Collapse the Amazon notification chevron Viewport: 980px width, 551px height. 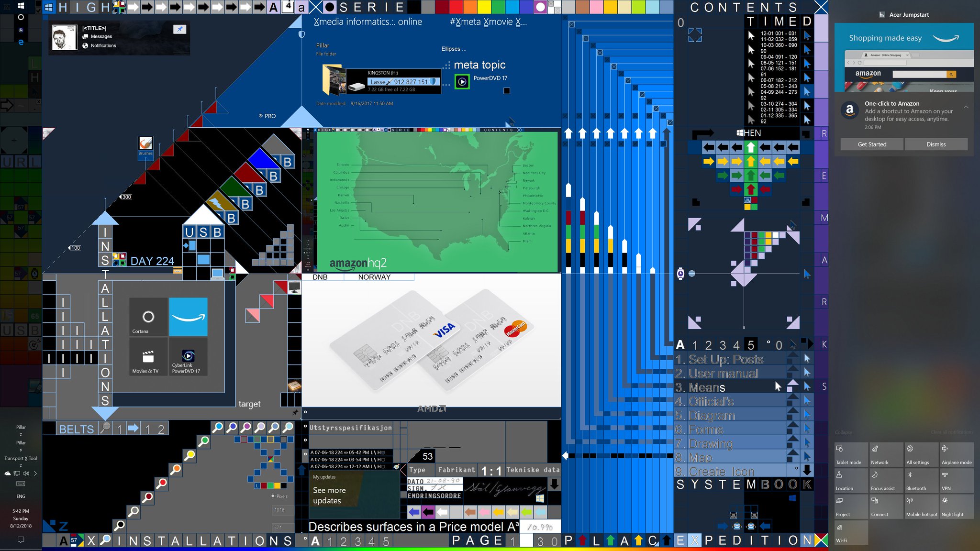(966, 107)
